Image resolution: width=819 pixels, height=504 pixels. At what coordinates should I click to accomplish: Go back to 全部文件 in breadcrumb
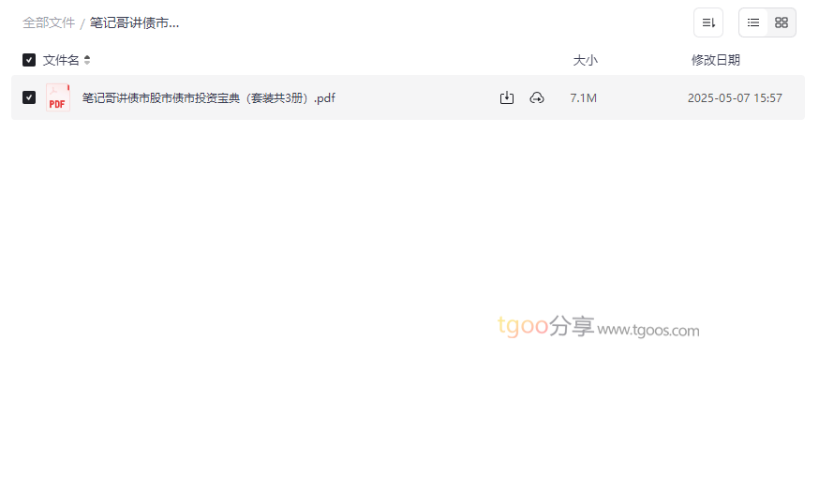coord(49,22)
